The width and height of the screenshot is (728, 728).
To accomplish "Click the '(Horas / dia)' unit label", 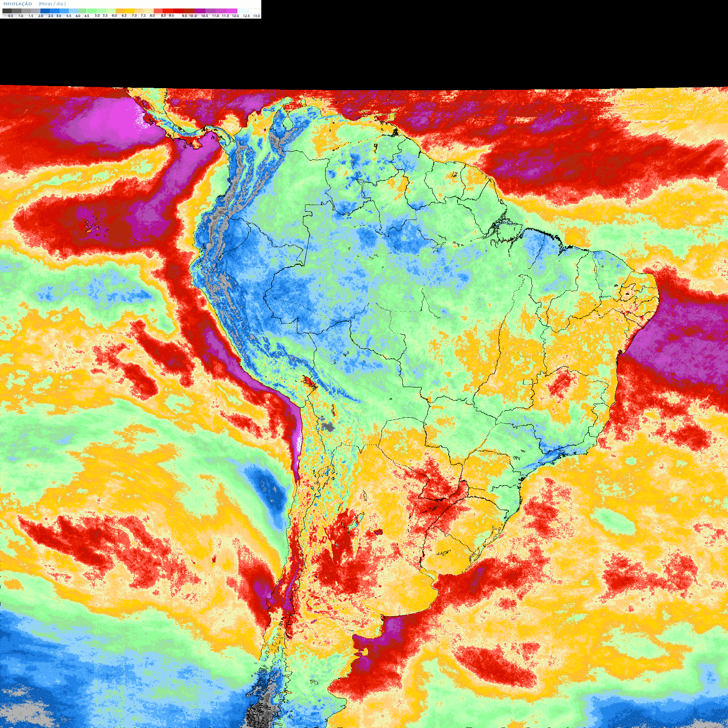I will point(52,4).
